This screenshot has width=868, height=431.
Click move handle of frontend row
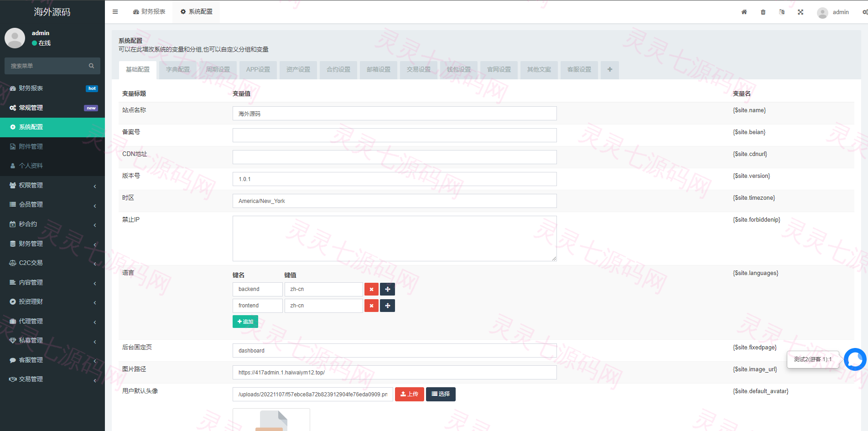(x=387, y=306)
